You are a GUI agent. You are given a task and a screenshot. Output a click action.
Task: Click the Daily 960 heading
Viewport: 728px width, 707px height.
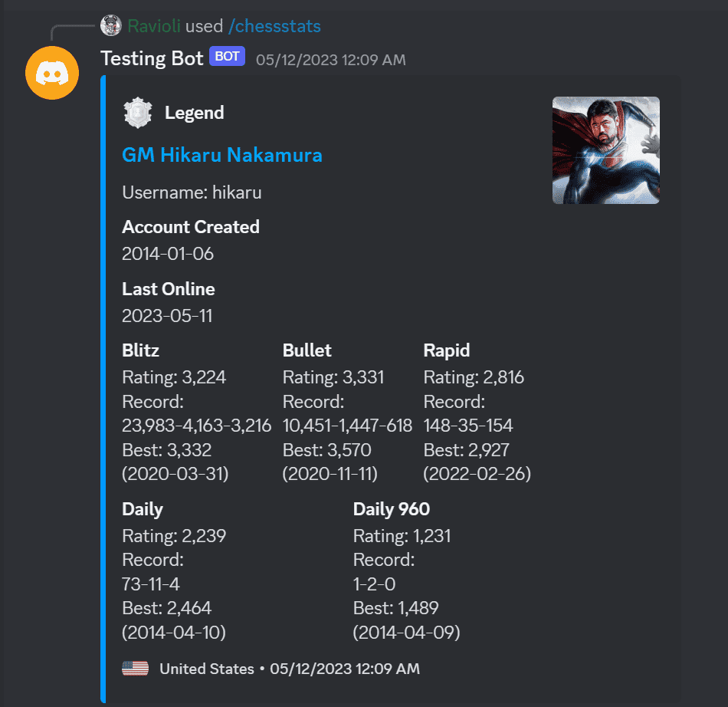coord(392,509)
